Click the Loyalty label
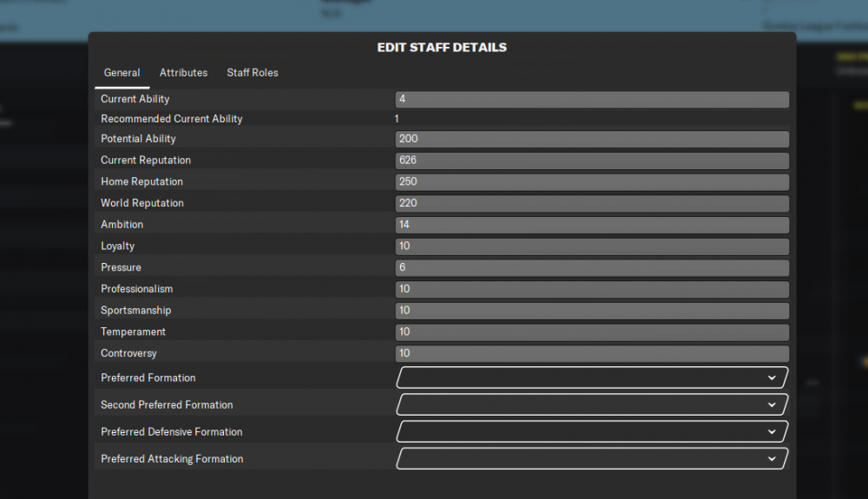868x499 pixels. 117,246
